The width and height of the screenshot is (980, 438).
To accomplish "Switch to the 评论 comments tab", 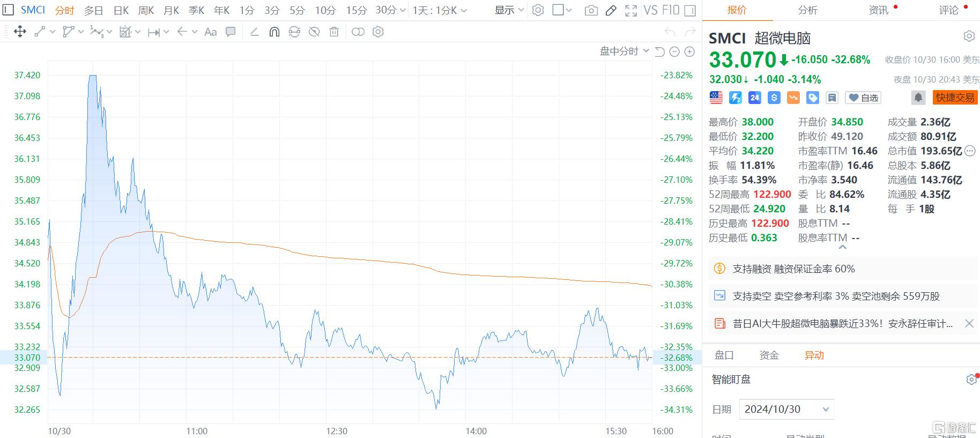I will pos(948,10).
